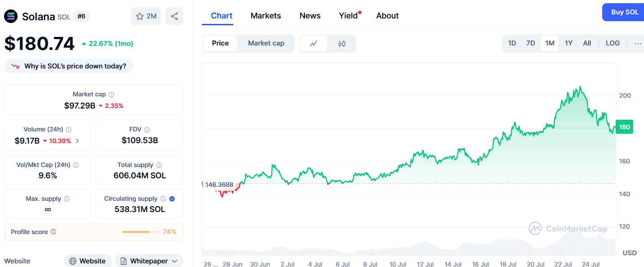The image size is (644, 267).
Task: Enable LOG scale on chart
Action: pyautogui.click(x=613, y=43)
